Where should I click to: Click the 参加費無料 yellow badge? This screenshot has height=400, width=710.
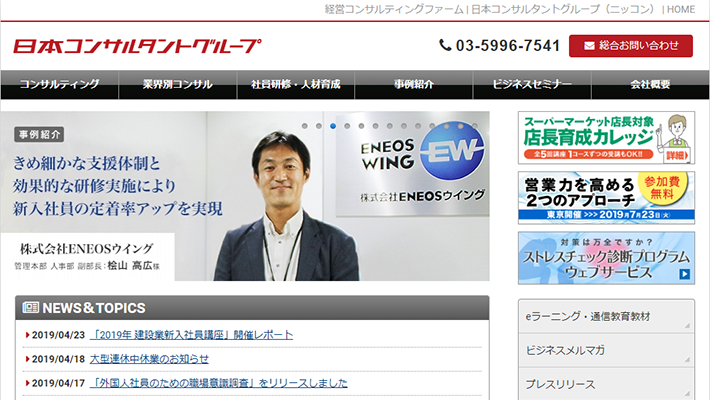pyautogui.click(x=662, y=188)
